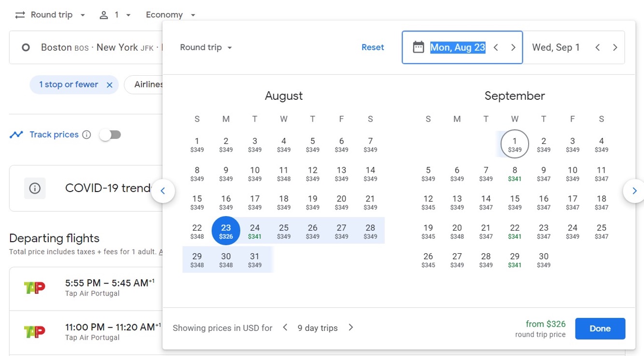Pick September 8 in the calendar
The height and width of the screenshot is (356, 644).
(x=515, y=174)
